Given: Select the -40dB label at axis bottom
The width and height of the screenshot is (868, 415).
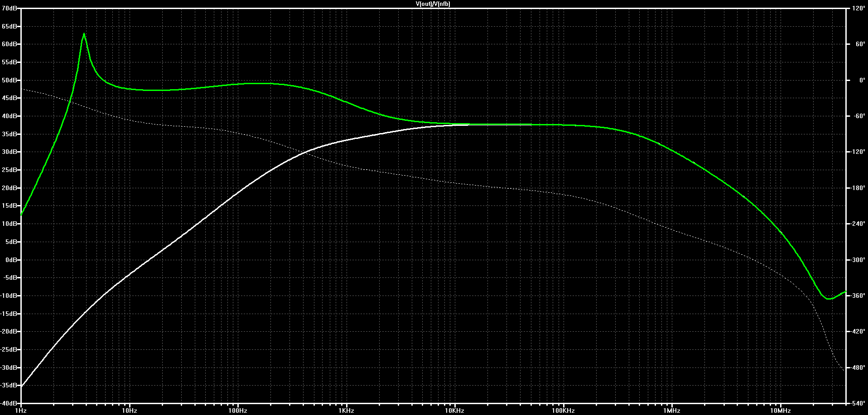Looking at the screenshot, I should point(9,403).
